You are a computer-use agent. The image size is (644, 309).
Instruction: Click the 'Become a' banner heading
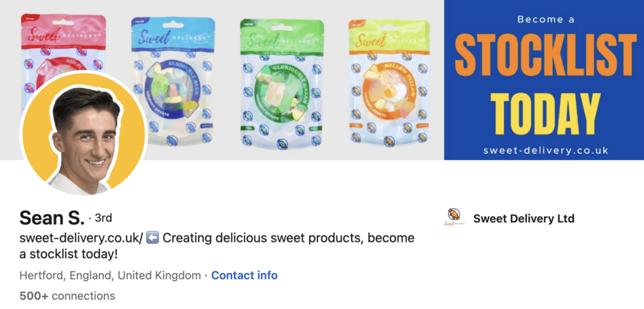[545, 19]
